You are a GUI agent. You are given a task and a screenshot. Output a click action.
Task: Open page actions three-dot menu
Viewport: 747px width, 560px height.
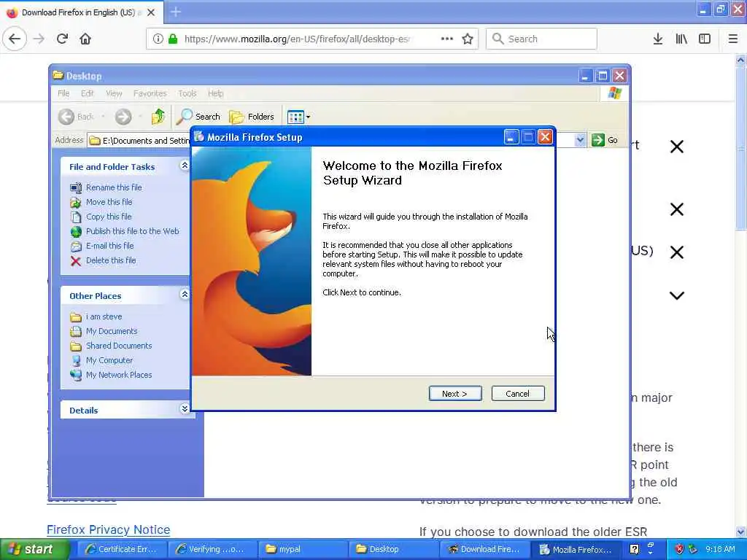[x=447, y=39]
